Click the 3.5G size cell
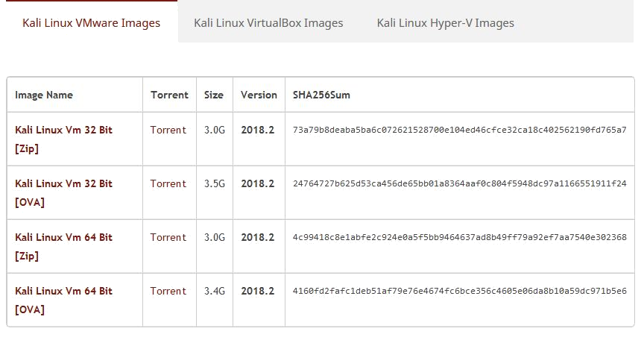 (x=215, y=184)
